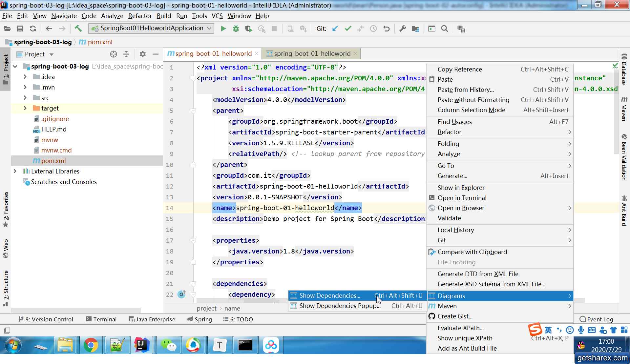Open Event Log in status bar

(x=596, y=319)
